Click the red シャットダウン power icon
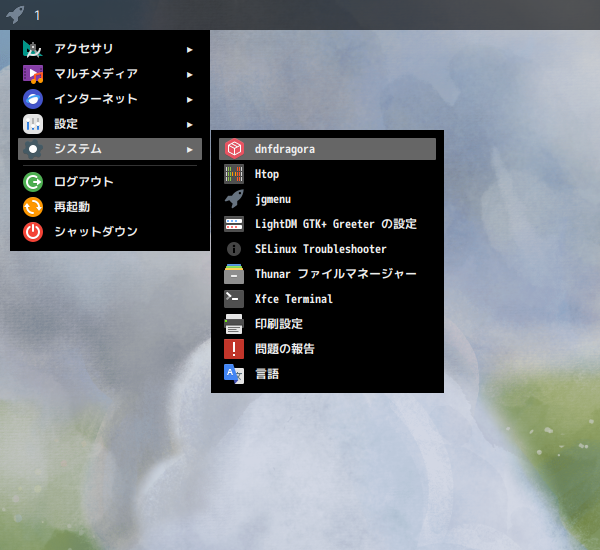Image resolution: width=600 pixels, height=550 pixels. [33, 232]
